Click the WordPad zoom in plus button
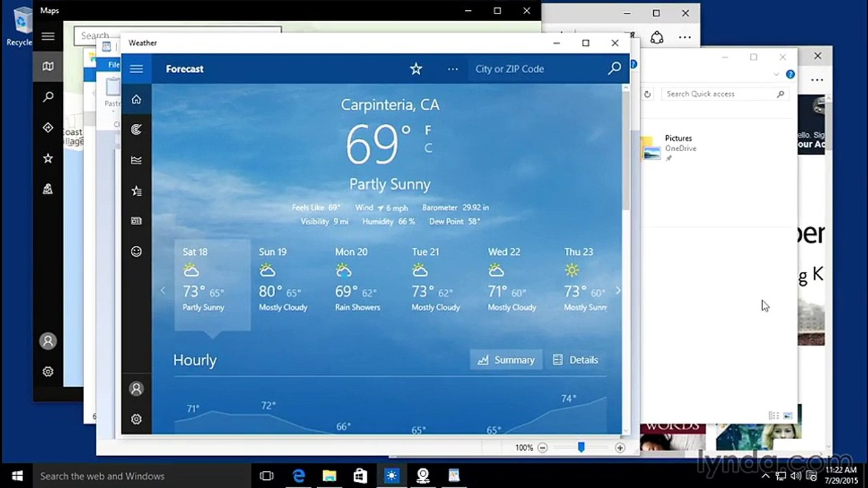Image resolution: width=868 pixels, height=488 pixels. coord(620,447)
